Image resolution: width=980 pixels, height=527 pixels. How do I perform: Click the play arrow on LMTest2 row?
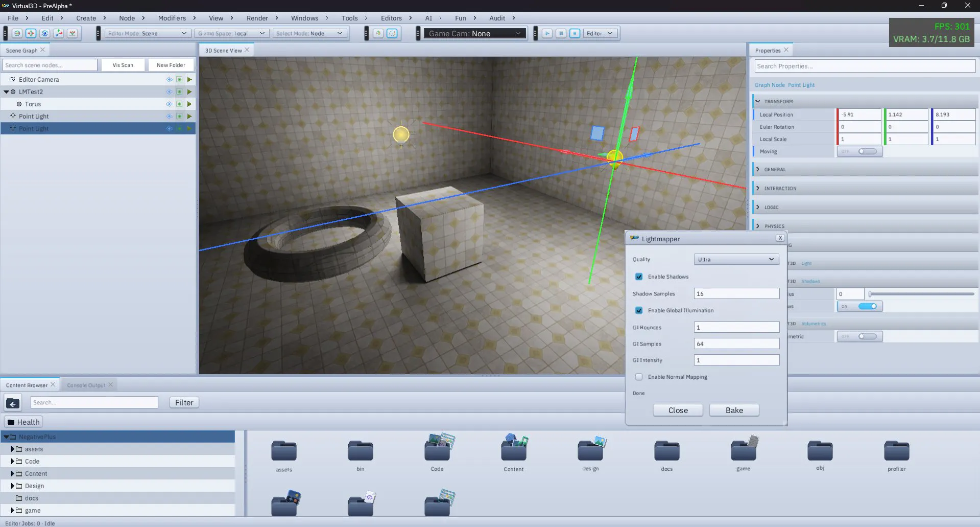coord(189,91)
